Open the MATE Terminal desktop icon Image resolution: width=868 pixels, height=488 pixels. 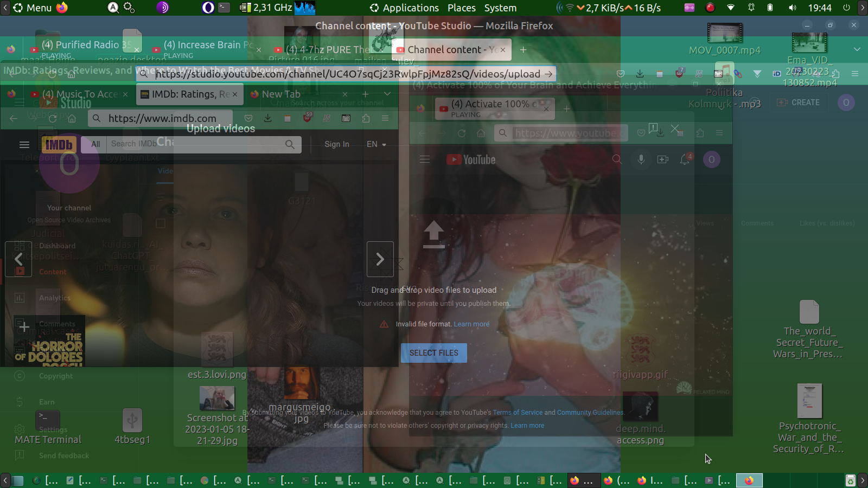point(48,428)
